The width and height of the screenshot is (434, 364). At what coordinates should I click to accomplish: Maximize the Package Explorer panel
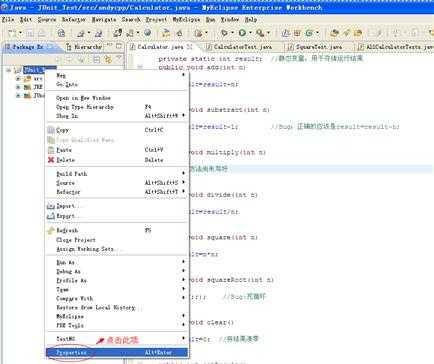[x=119, y=46]
